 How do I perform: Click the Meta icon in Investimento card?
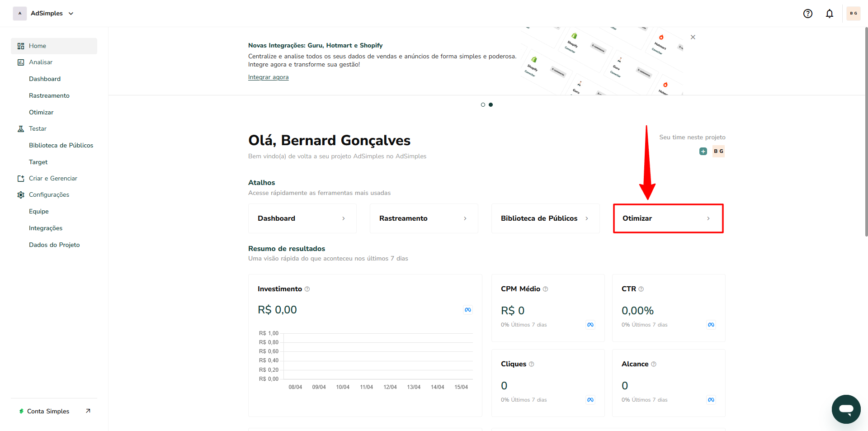pos(468,310)
